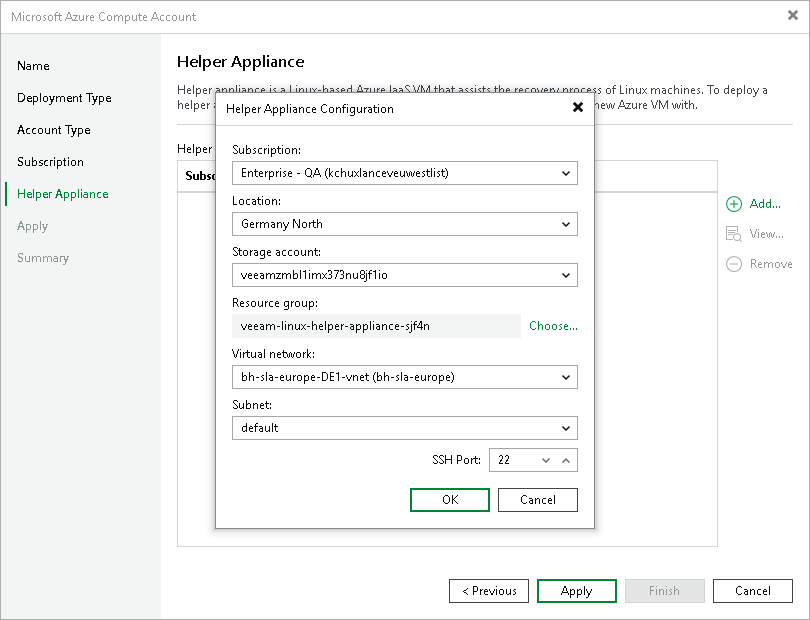
Task: Click into the SSH Port value field
Action: (513, 460)
